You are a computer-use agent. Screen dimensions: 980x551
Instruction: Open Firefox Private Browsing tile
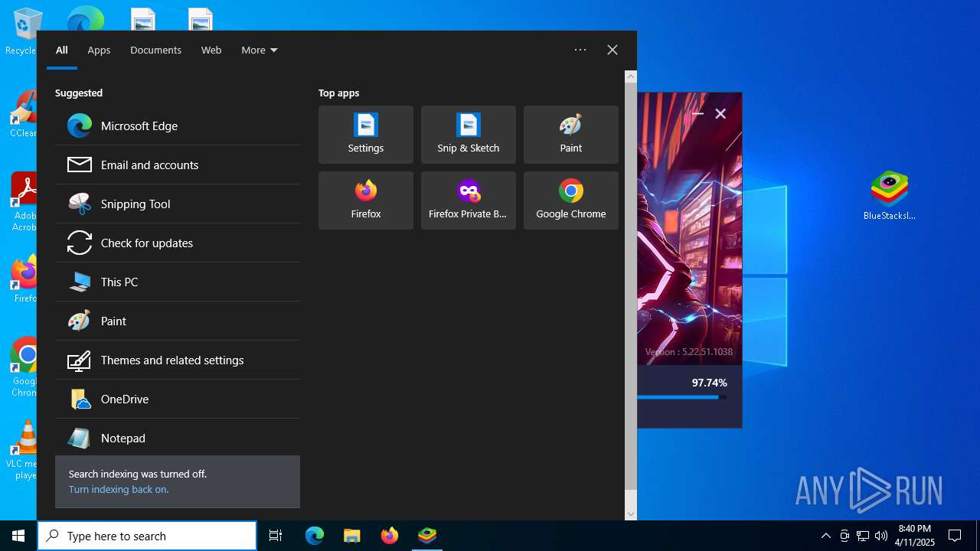click(x=469, y=201)
